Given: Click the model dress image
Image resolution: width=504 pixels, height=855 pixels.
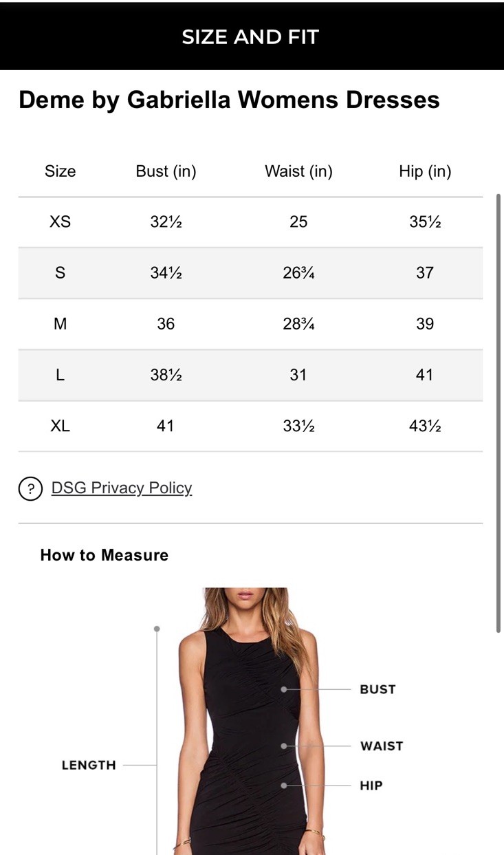Looking at the screenshot, I should (x=248, y=722).
